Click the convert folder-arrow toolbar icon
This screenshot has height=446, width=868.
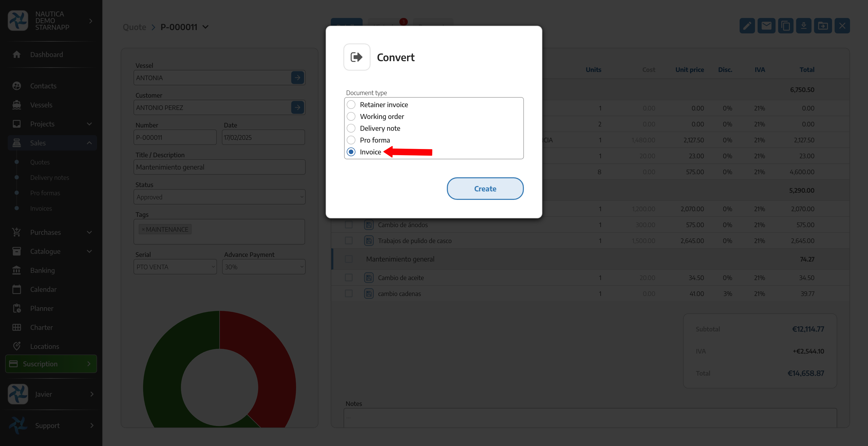(x=823, y=26)
